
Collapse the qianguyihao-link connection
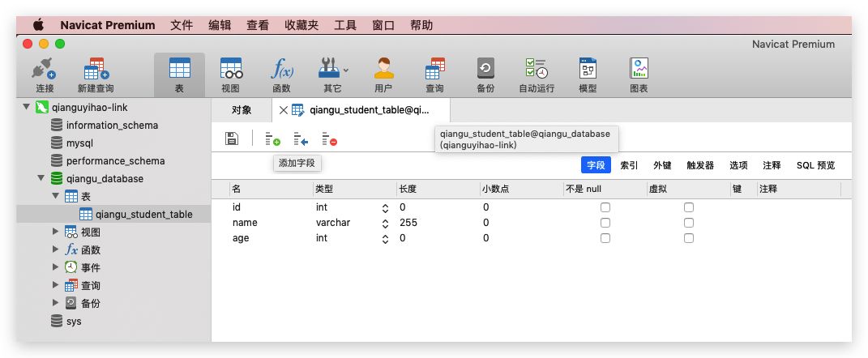tap(26, 107)
